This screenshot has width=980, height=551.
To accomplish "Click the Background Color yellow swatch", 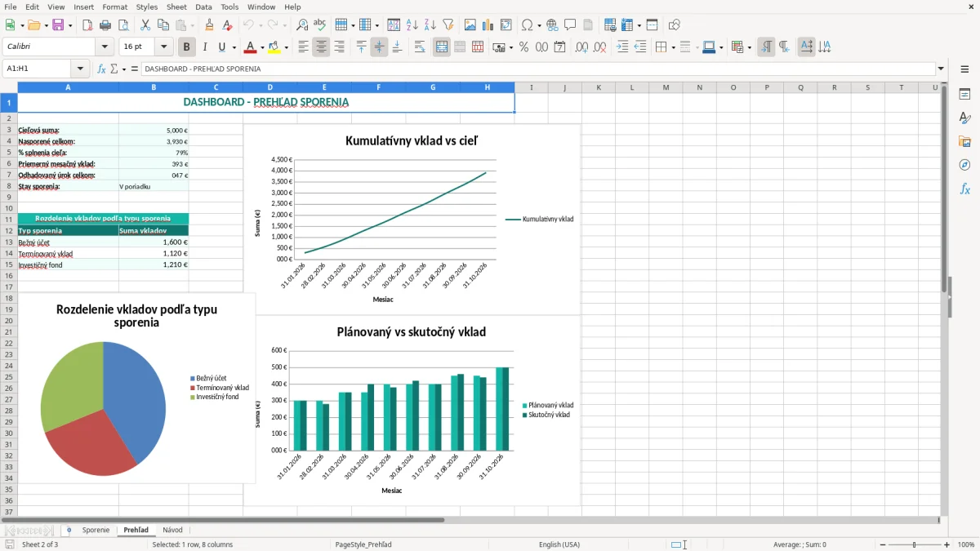I will [274, 47].
